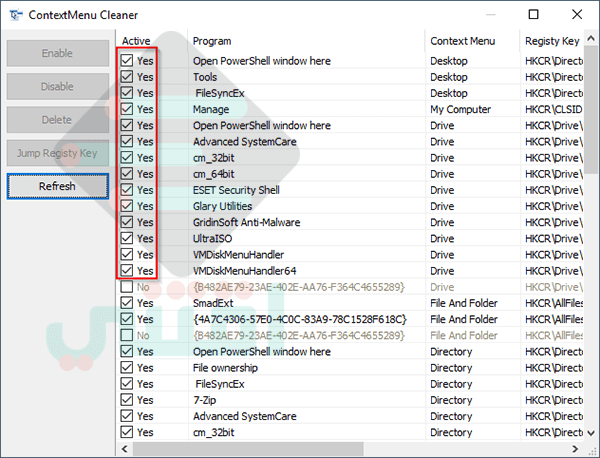Select the cm_64bit entry

[214, 174]
